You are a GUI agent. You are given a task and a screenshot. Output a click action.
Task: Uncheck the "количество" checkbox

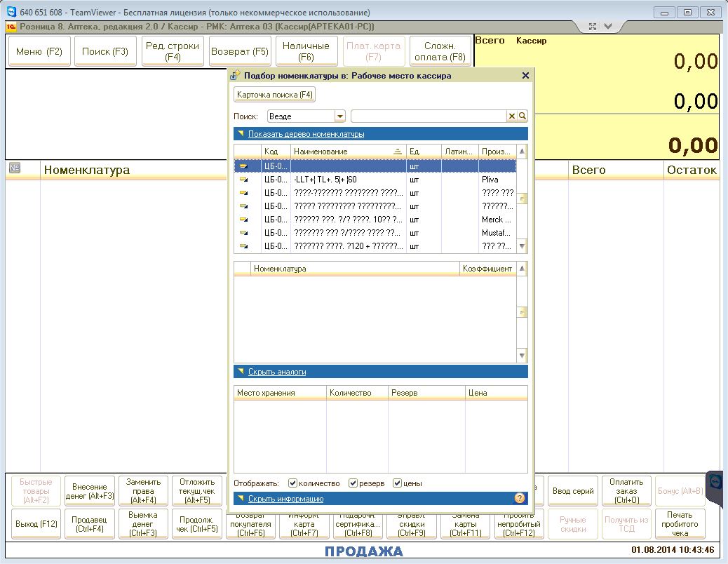coord(292,483)
